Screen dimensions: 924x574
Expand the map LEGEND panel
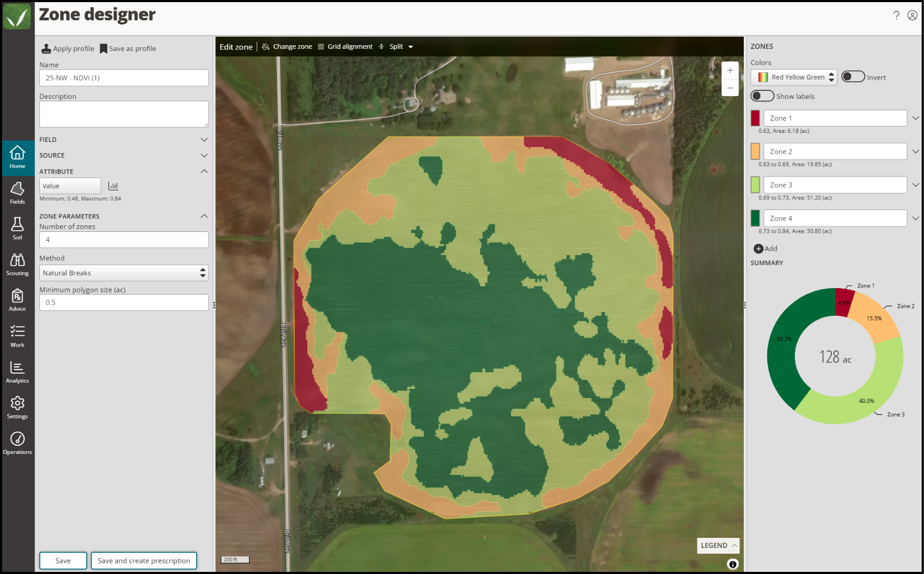click(718, 545)
